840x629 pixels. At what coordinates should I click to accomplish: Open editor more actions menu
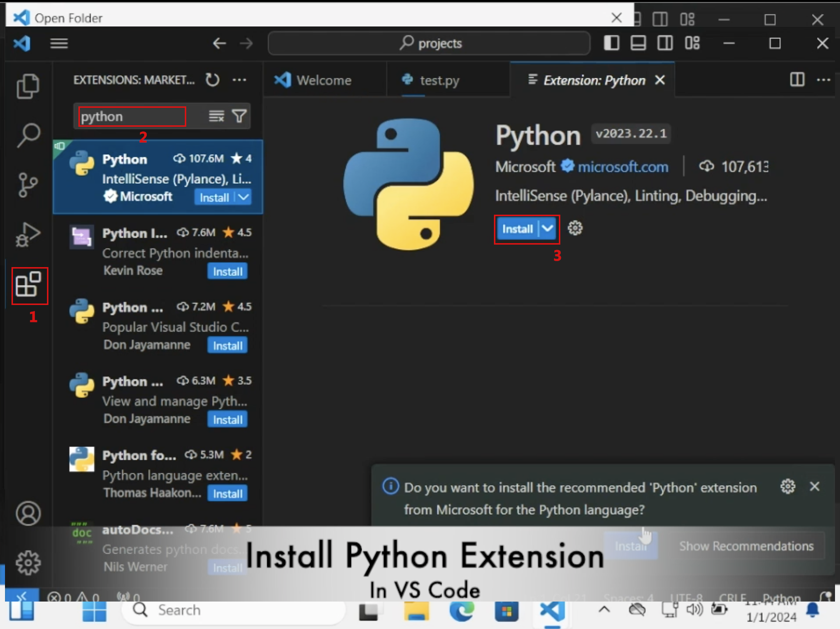click(824, 79)
